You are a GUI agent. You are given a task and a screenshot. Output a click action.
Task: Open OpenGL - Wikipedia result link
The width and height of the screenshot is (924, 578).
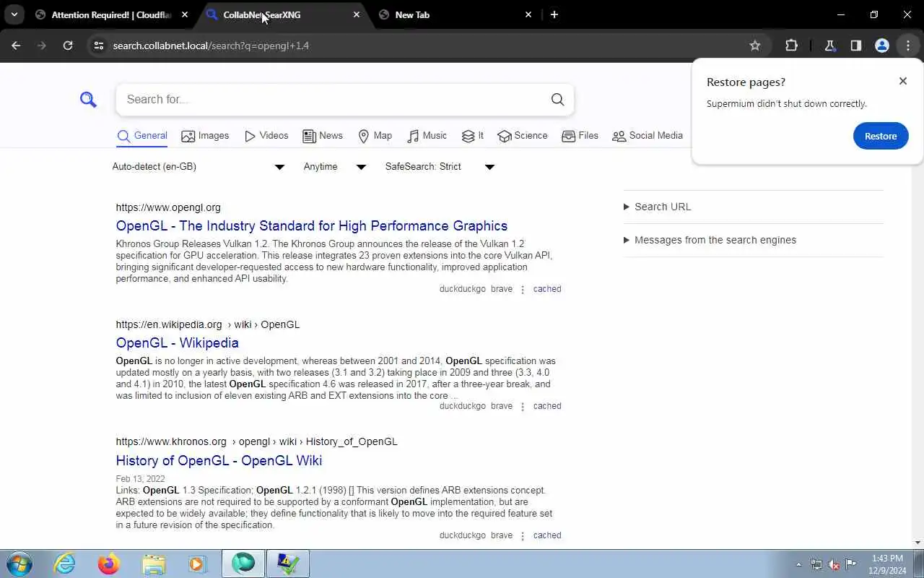pos(177,342)
